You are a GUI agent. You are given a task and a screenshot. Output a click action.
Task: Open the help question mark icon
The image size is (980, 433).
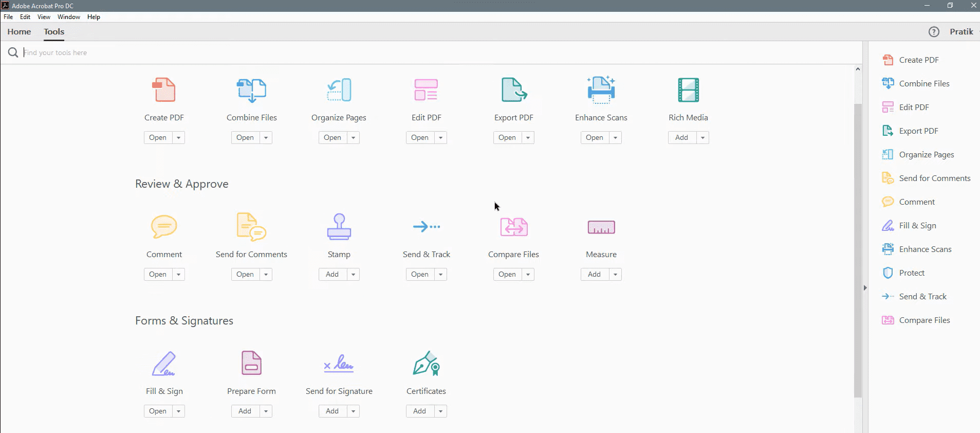[934, 32]
